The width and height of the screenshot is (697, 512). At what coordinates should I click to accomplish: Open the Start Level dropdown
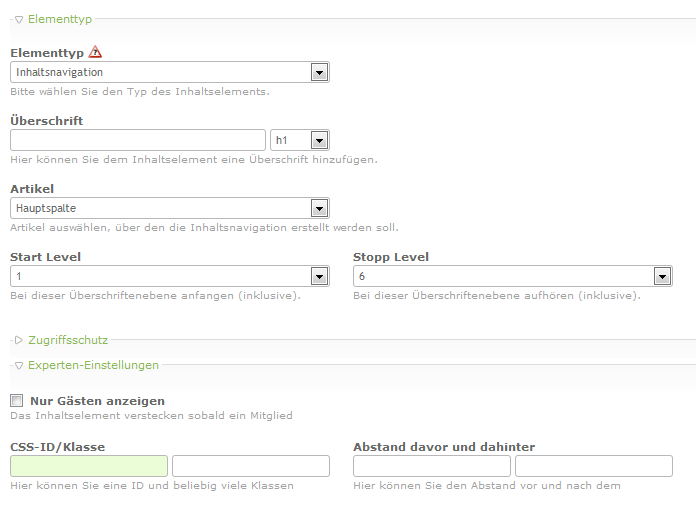click(x=169, y=276)
